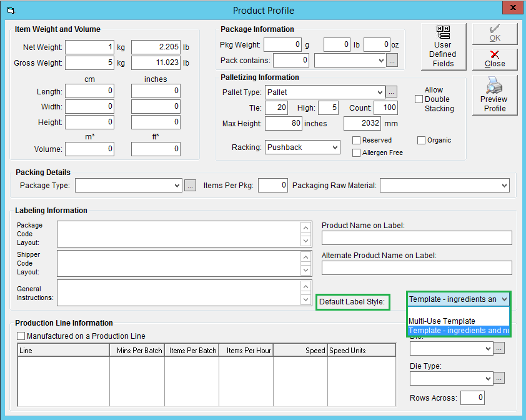This screenshot has width=526, height=420.
Task: Click Mins Per Batch column header
Action: tap(137, 351)
